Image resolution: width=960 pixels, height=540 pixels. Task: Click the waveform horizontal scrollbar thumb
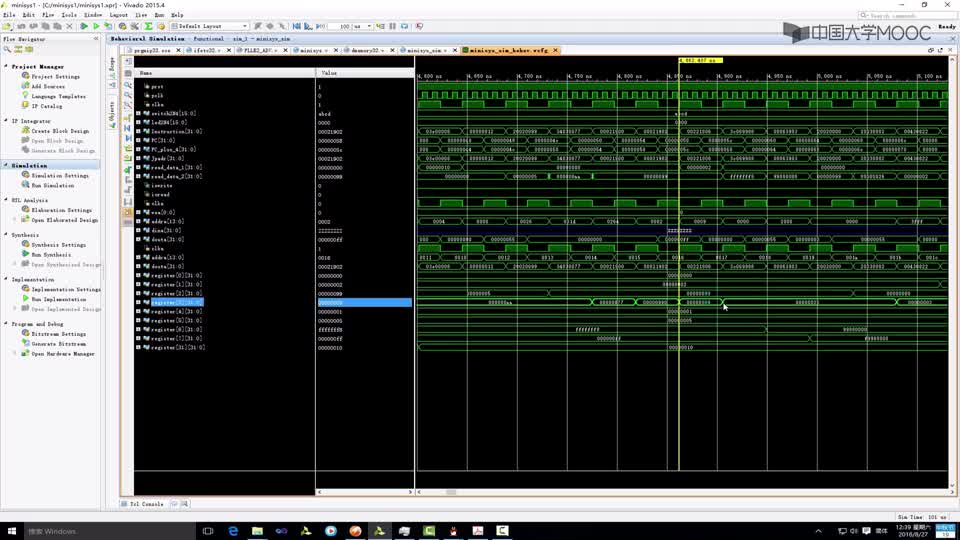pyautogui.click(x=451, y=492)
